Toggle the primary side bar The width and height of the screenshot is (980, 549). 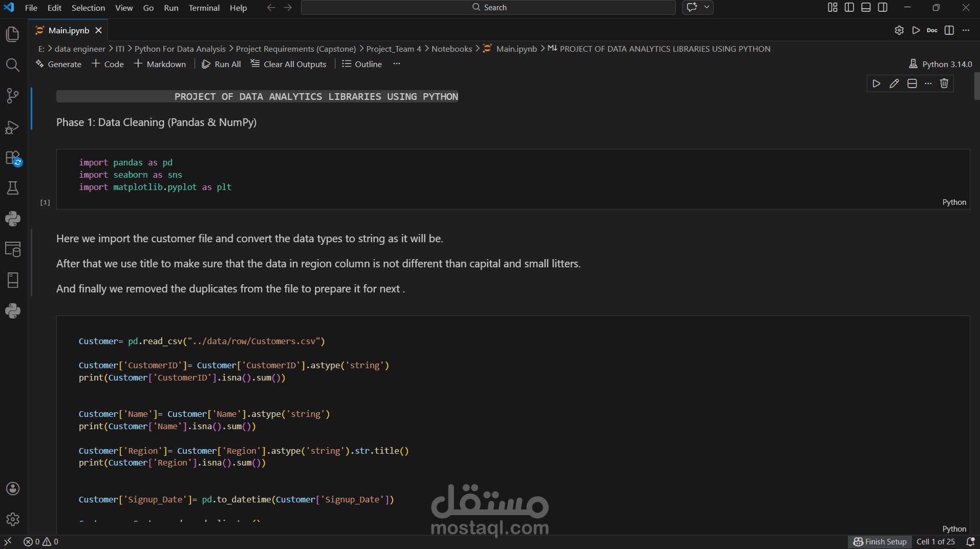(x=849, y=7)
